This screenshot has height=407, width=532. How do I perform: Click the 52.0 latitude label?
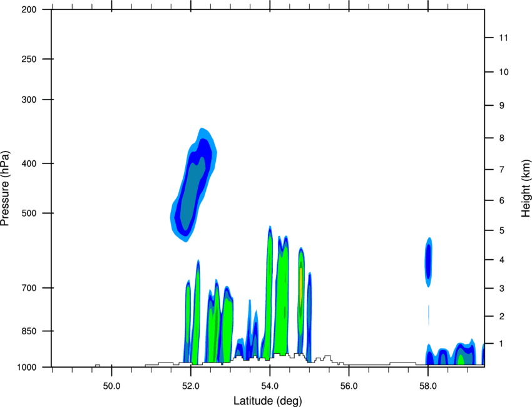point(191,386)
